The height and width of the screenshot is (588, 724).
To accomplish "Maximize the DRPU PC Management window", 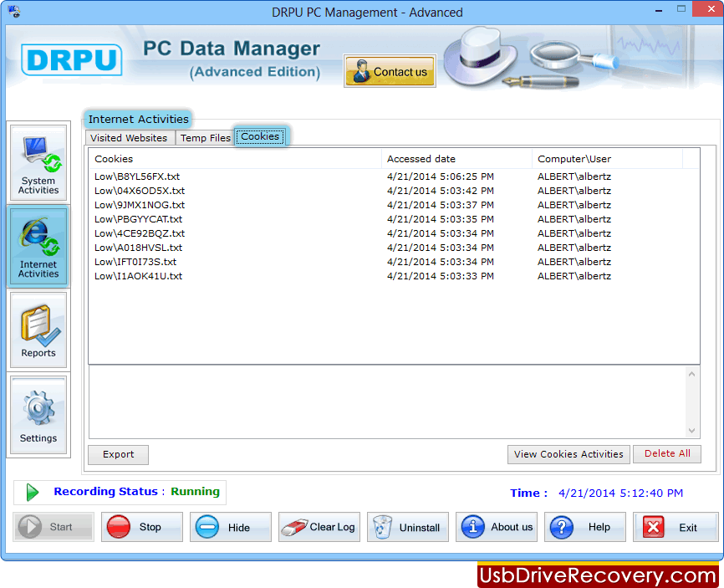I will (681, 9).
